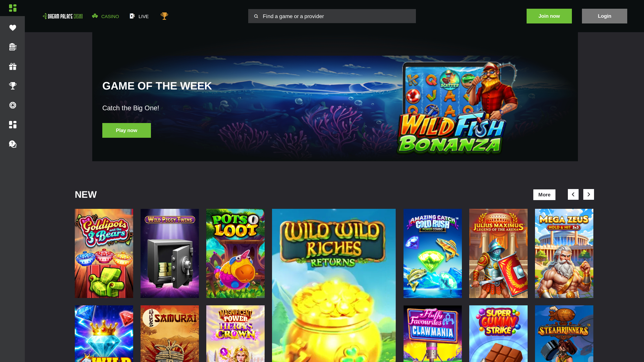Select the lower dashboard tiles icon in sidebar
Viewport: 644px width, 362px height.
click(x=13, y=125)
